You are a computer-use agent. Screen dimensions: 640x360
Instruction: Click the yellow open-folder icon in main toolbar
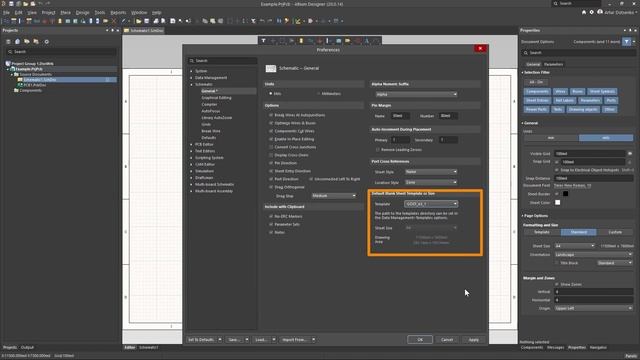coord(138,21)
